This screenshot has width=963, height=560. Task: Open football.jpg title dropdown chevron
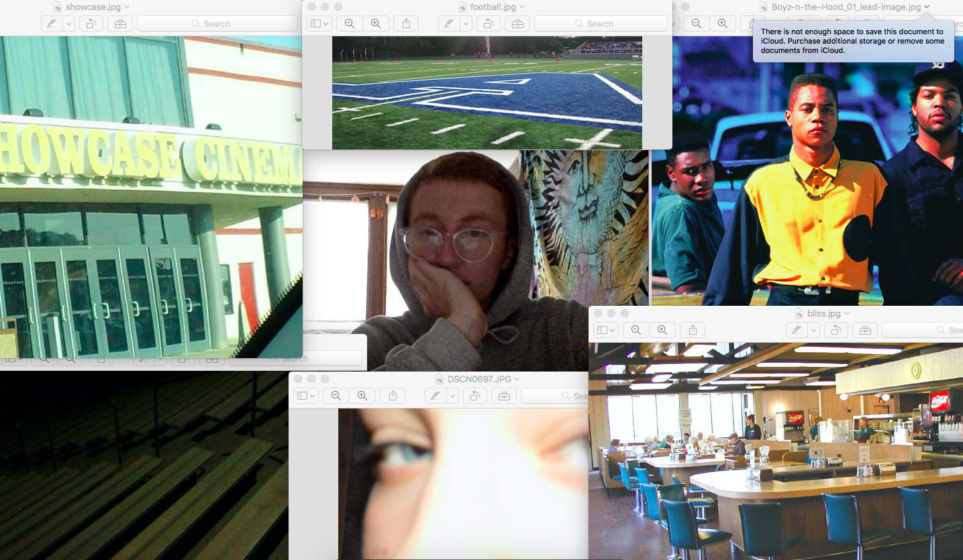522,7
